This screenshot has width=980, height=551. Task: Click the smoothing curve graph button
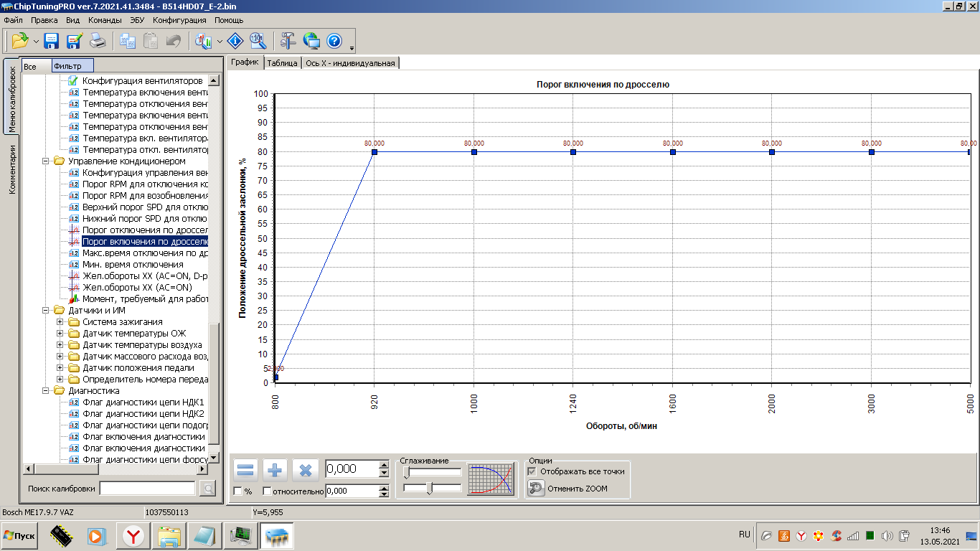pos(491,479)
